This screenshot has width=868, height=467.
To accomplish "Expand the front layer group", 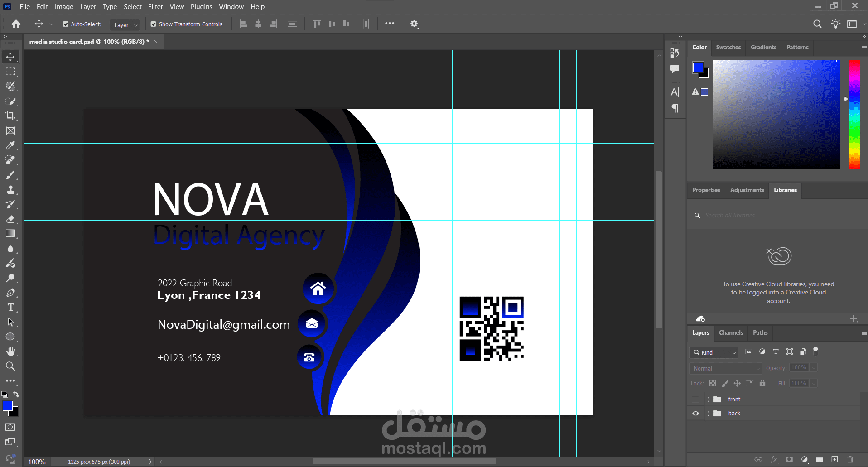I will [709, 400].
